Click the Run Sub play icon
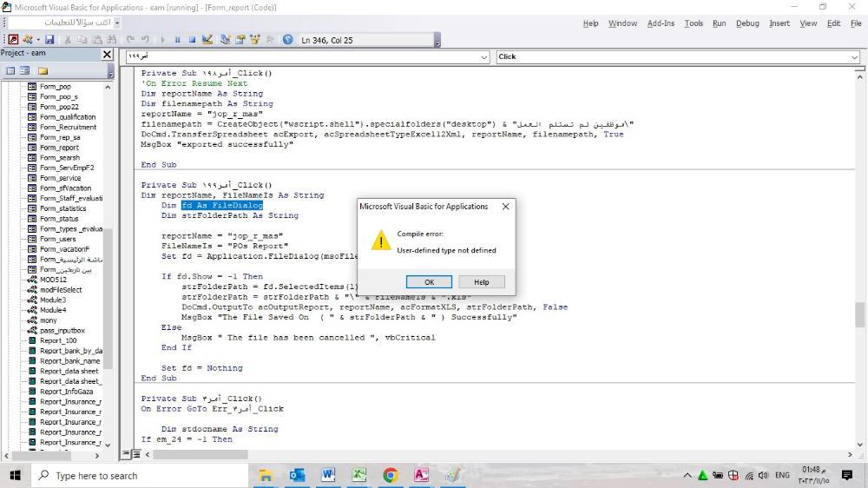868x488 pixels. (x=163, y=40)
